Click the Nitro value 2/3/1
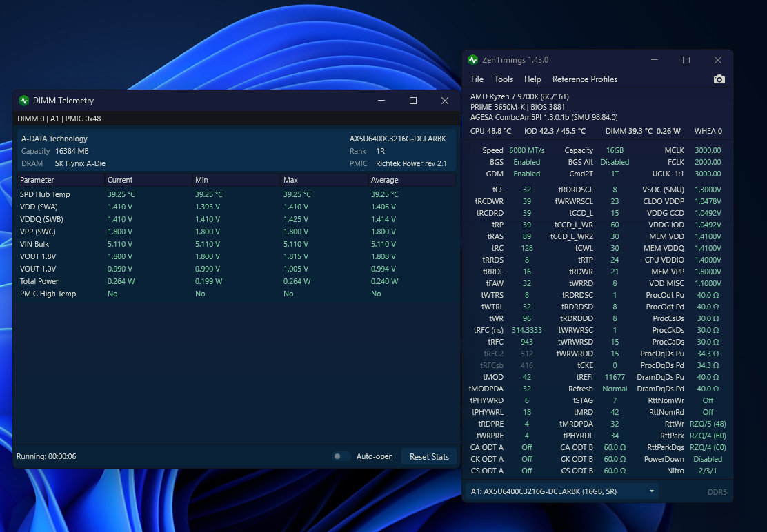The height and width of the screenshot is (532, 767). tap(708, 471)
